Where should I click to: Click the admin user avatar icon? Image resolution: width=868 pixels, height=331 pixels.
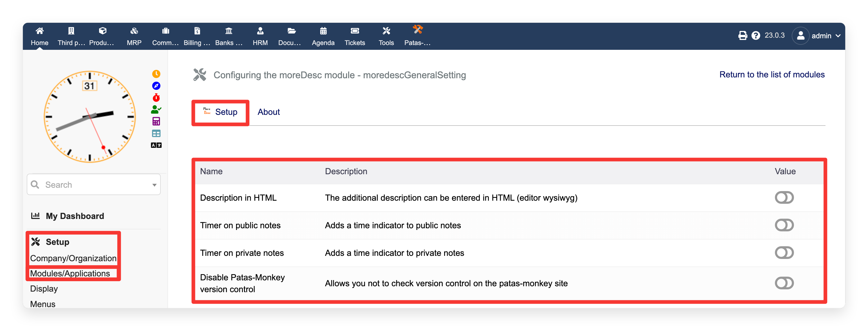point(800,36)
